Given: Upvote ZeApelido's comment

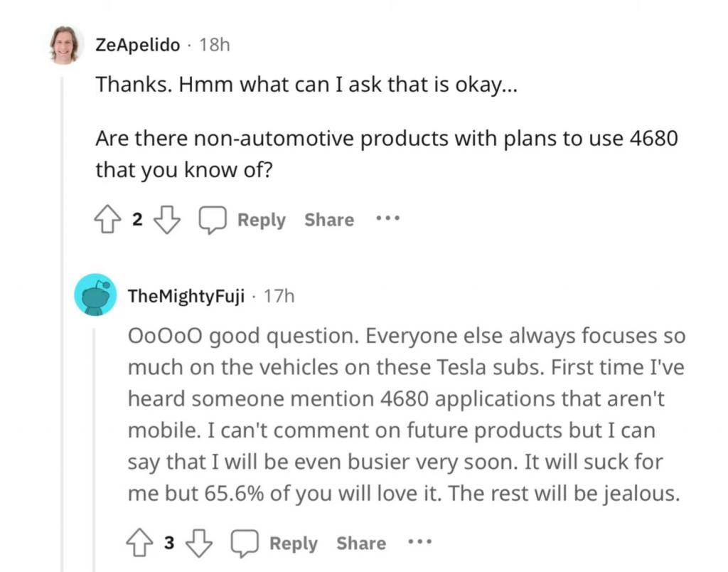Looking at the screenshot, I should [107, 219].
